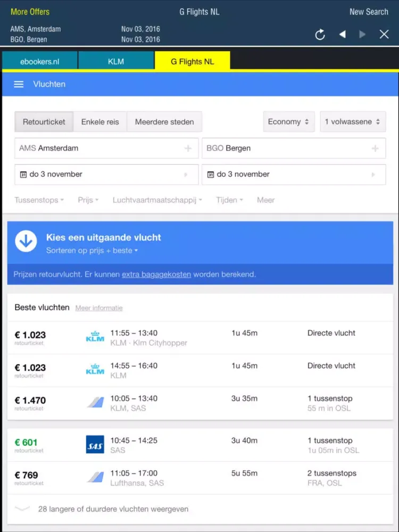Open the Prijs filter dropdown
399x532 pixels.
(x=88, y=200)
